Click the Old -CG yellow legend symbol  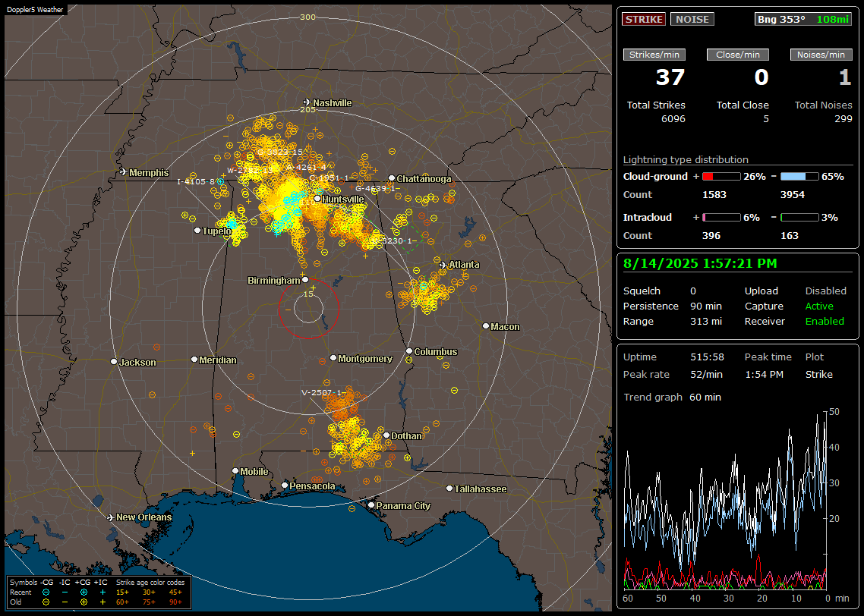pyautogui.click(x=46, y=602)
